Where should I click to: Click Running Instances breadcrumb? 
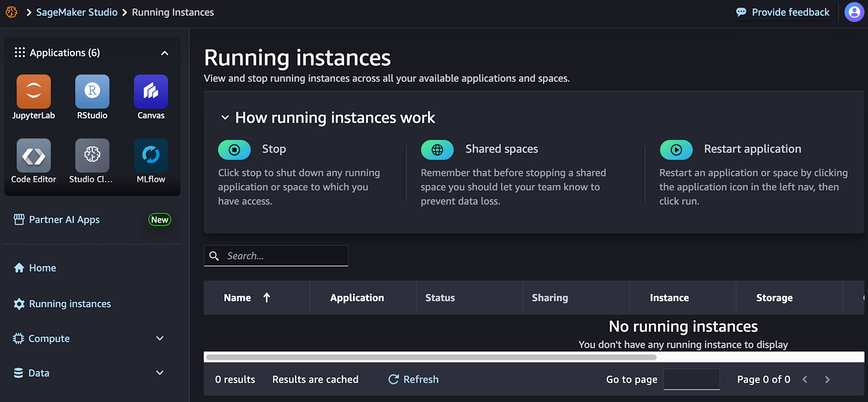click(x=173, y=12)
